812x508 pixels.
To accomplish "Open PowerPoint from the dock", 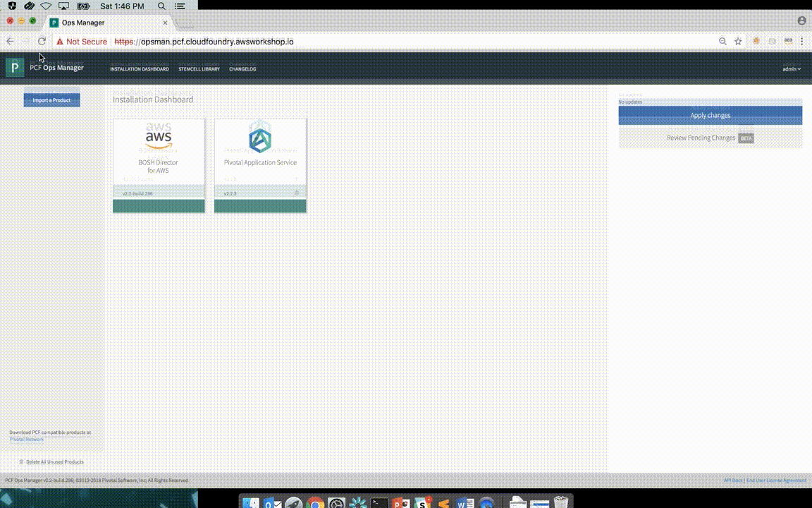I will click(401, 503).
